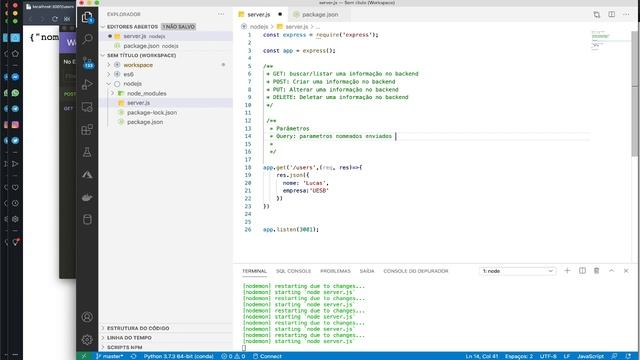Synchronize changes via status bar sync icon
This screenshot has height=360, width=640.
133,356
